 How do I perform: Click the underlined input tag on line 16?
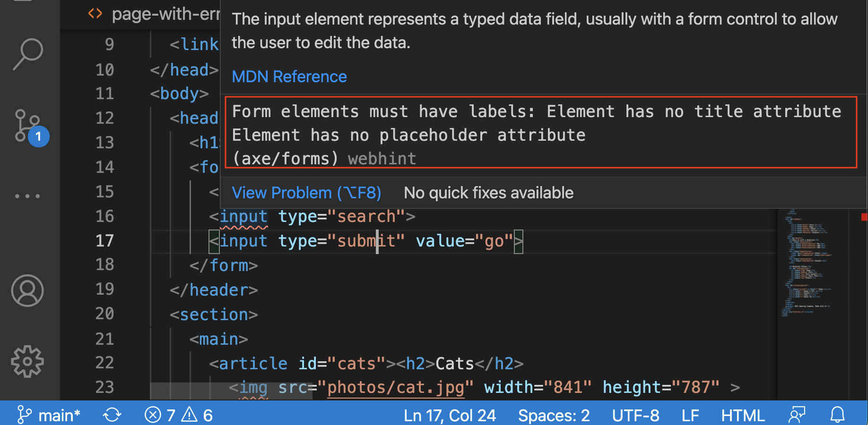(x=243, y=217)
